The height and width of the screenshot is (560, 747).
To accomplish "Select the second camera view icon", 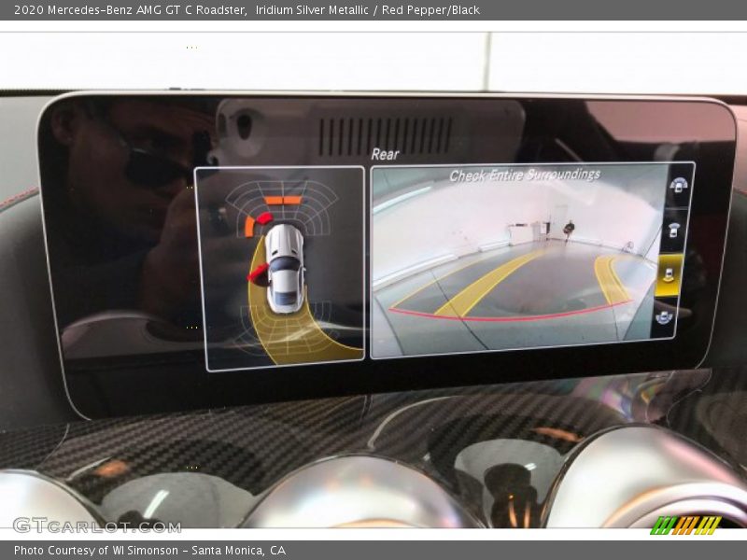I will (674, 230).
